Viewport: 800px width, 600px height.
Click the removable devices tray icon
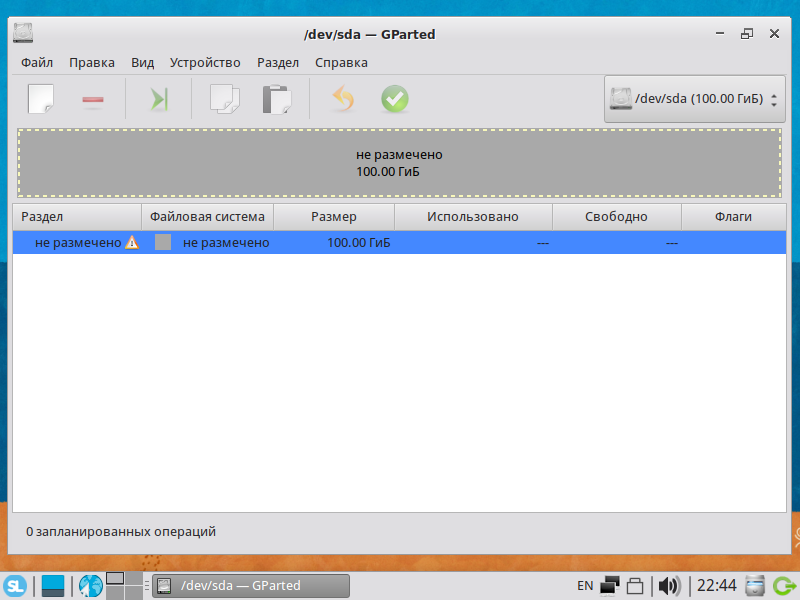tap(635, 586)
